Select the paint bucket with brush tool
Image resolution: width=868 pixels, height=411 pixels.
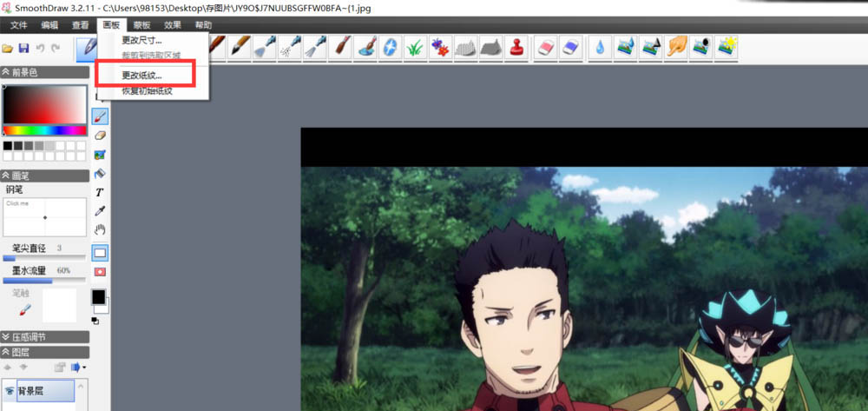(x=367, y=47)
